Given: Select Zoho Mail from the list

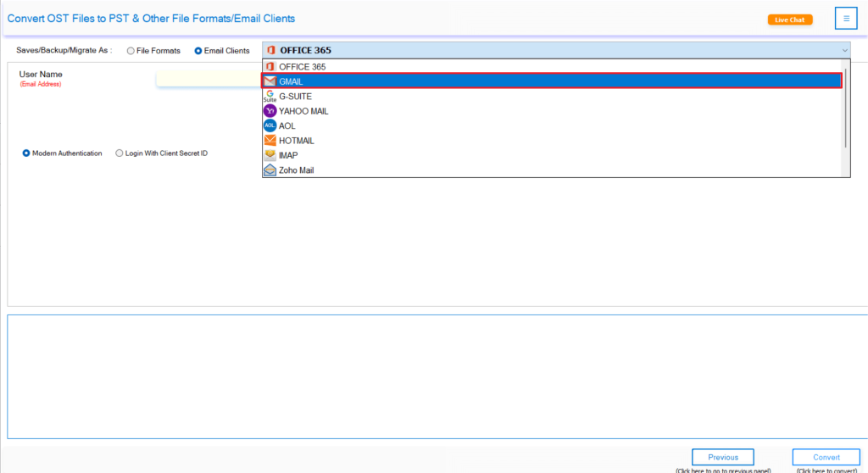Looking at the screenshot, I should point(552,170).
